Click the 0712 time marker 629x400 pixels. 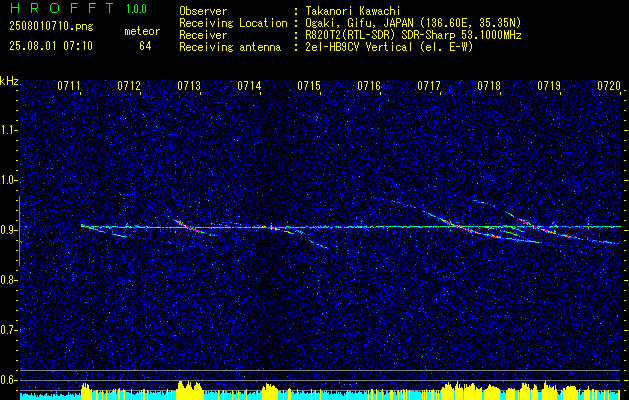(x=129, y=85)
